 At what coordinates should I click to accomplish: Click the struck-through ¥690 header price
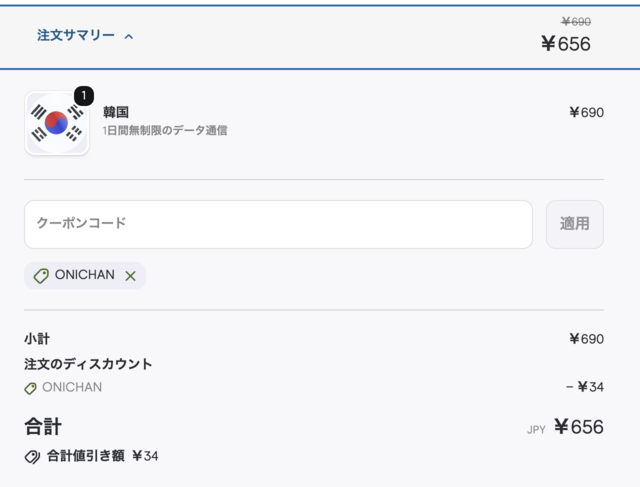pos(575,21)
